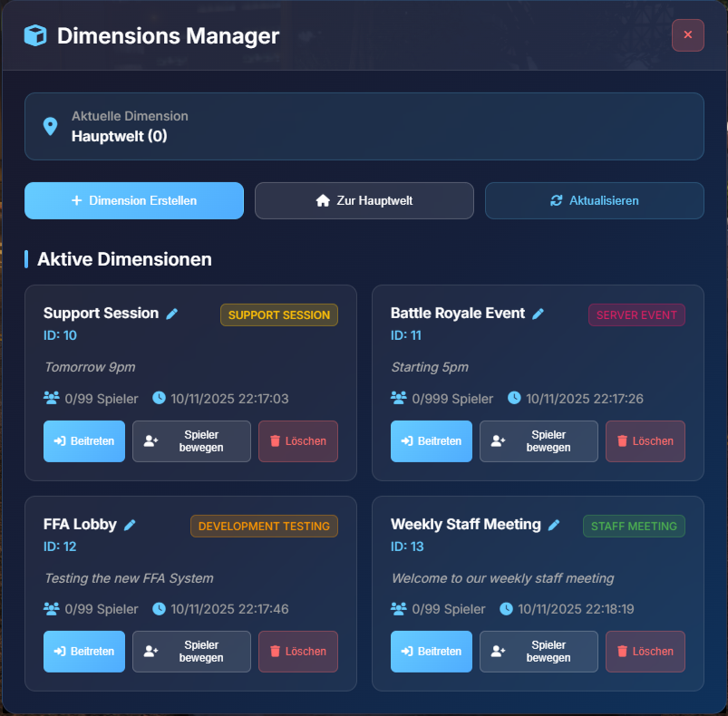Join the Battle Royale Event via Beitreten
This screenshot has height=716, width=728.
pos(432,441)
